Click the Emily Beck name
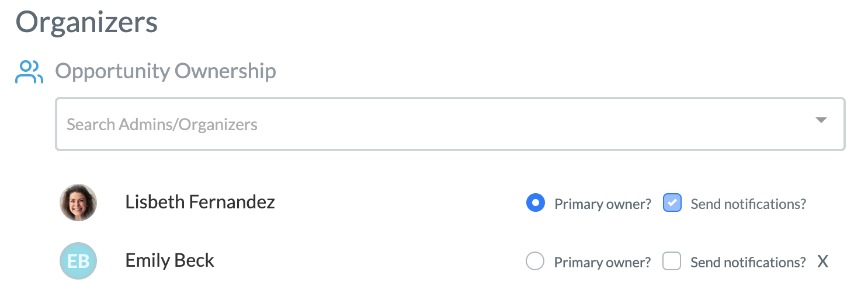This screenshot has width=868, height=300. (170, 260)
